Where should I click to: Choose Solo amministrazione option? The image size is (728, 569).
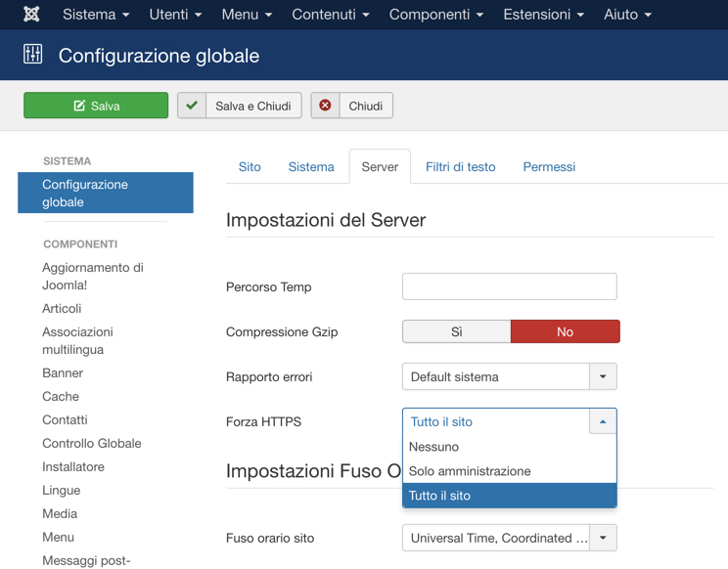tap(510, 471)
